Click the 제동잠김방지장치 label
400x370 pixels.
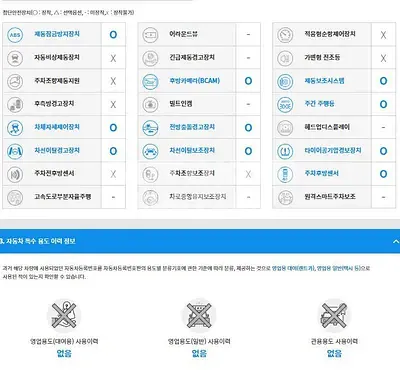57,34
